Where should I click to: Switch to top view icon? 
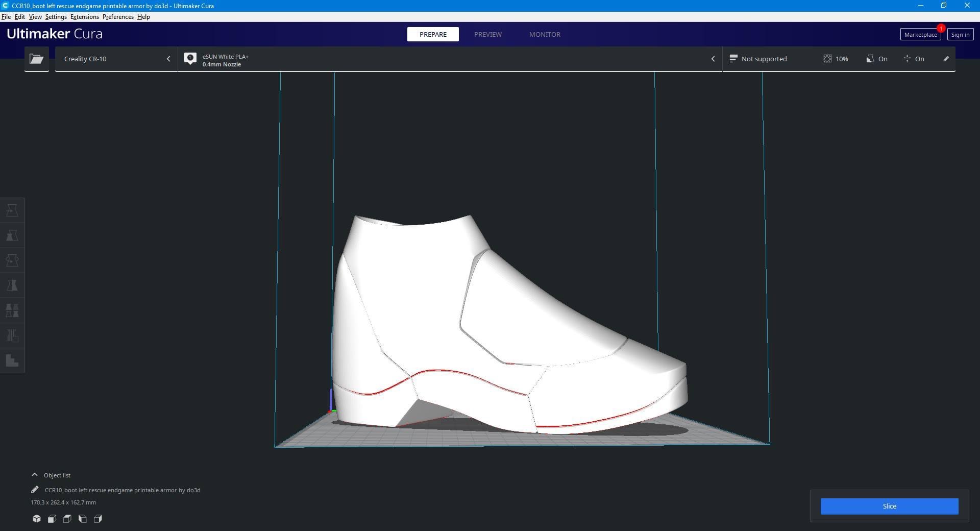[67, 519]
